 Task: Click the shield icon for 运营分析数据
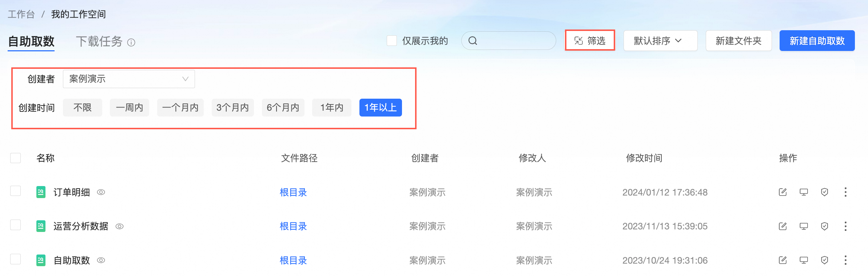825,226
